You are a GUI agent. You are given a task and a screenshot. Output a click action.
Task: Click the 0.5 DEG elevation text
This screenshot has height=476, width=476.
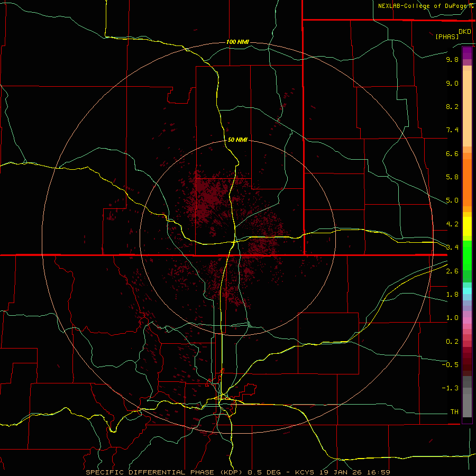pyautogui.click(x=263, y=472)
